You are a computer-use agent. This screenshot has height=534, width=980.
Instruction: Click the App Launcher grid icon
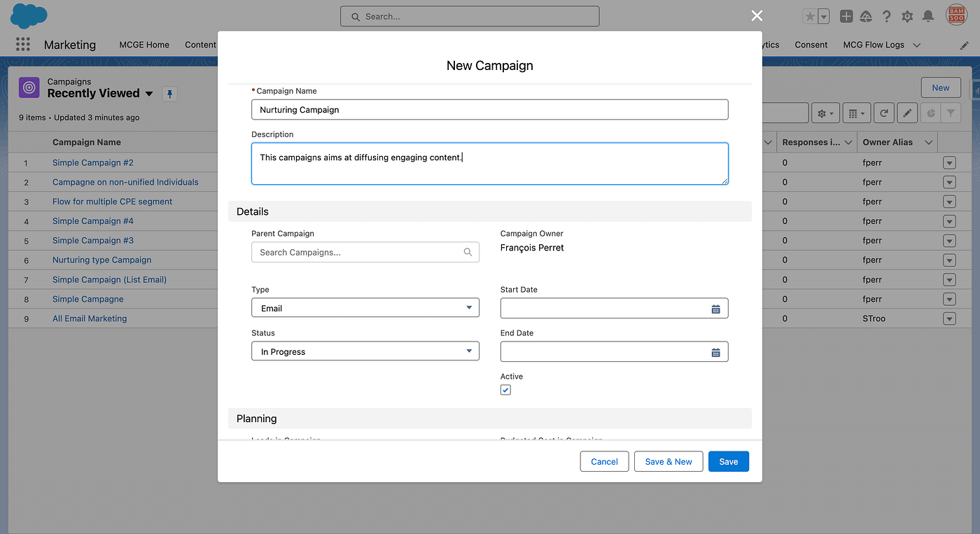point(23,45)
